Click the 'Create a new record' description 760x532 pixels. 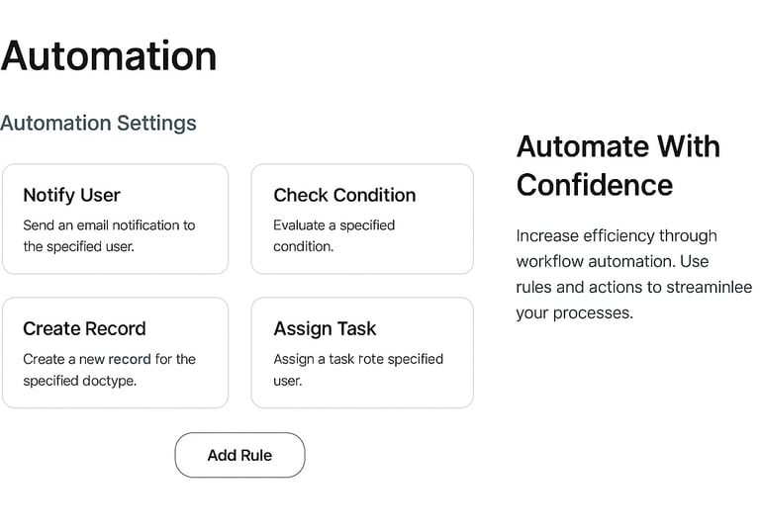(109, 359)
